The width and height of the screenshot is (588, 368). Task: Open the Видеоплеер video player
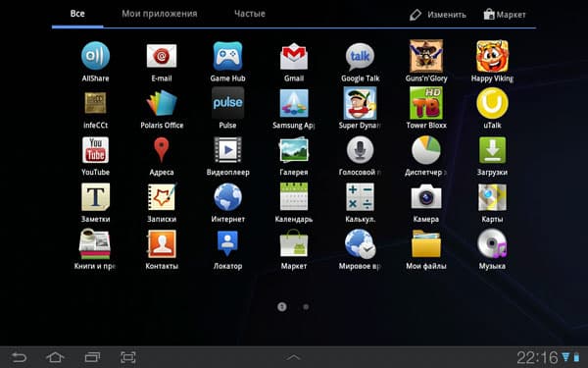pyautogui.click(x=227, y=150)
